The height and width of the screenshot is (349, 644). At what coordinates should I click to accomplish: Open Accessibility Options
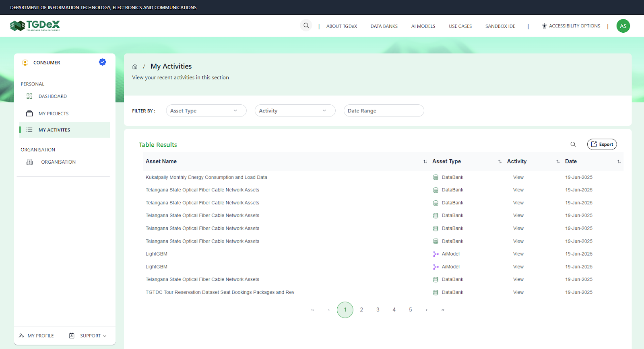[571, 26]
